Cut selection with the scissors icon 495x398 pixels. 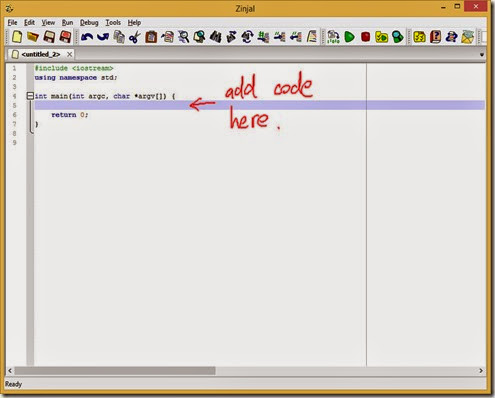[134, 37]
